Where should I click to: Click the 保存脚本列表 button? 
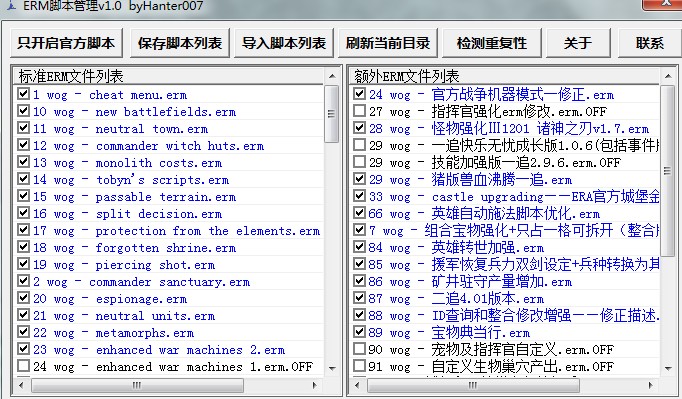180,43
